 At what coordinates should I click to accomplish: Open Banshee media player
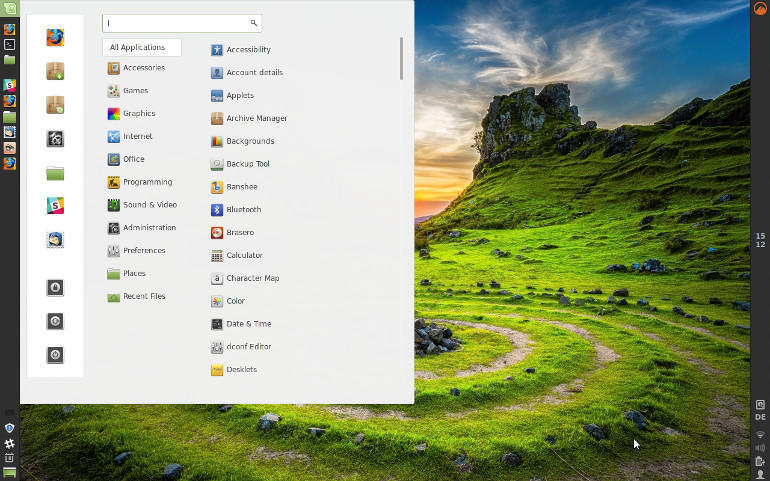point(241,187)
